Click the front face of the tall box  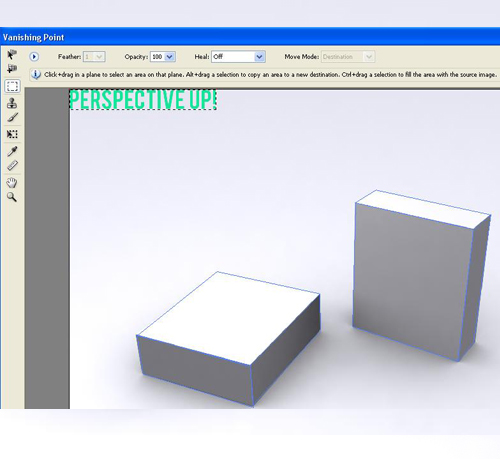[412, 282]
